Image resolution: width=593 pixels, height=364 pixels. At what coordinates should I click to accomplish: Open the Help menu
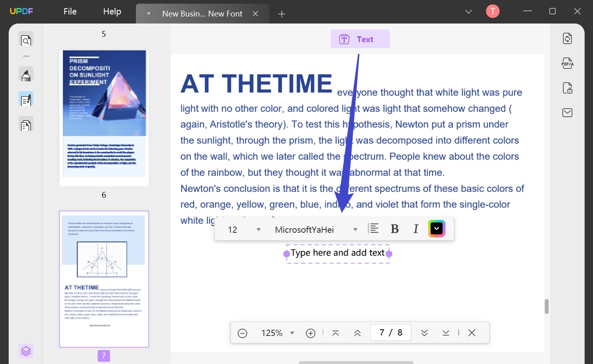111,11
